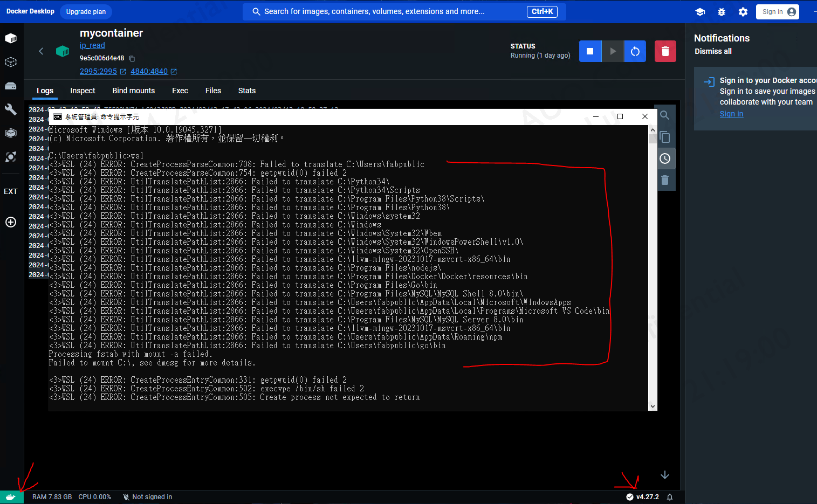817x504 pixels.
Task: Report a bug via the bug icon
Action: pyautogui.click(x=722, y=11)
